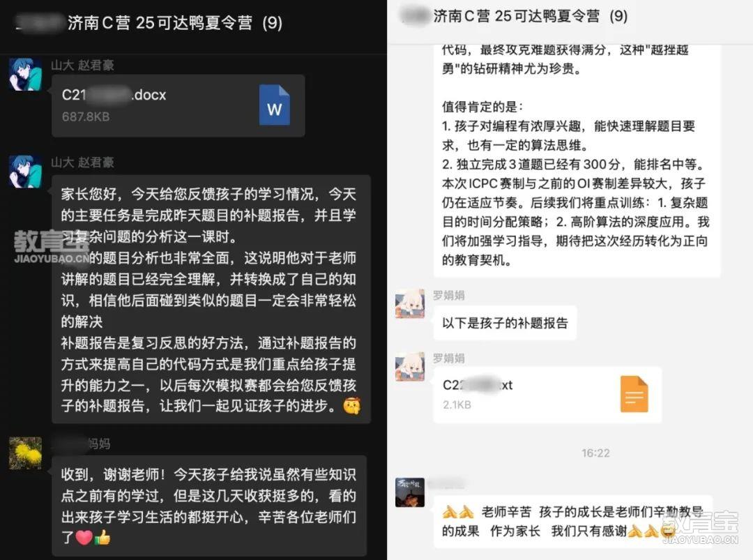
Task: Open the C21 .docx file attachment
Action: point(178,106)
